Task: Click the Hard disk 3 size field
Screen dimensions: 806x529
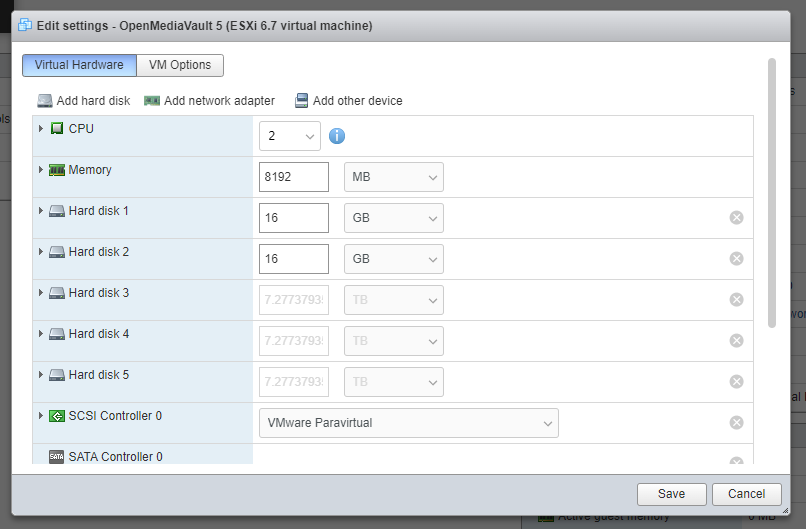Action: [x=294, y=300]
